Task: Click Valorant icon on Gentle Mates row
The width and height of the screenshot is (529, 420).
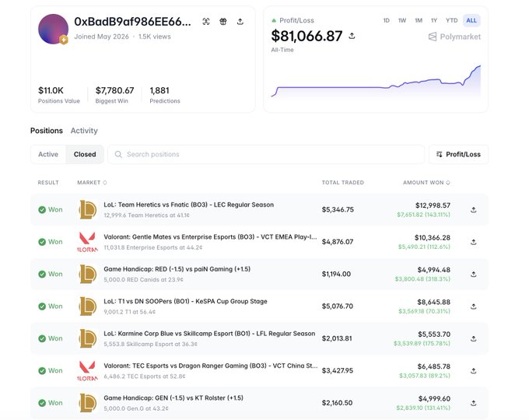Action: (88, 242)
